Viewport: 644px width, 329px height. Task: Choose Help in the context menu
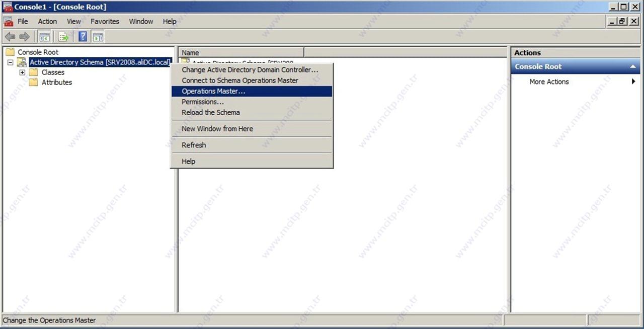click(x=252, y=161)
